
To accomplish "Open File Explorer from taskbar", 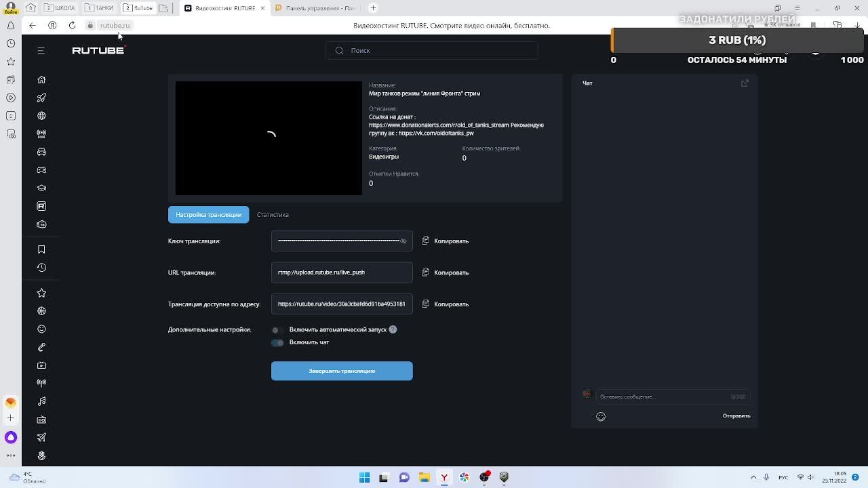I will tap(424, 477).
